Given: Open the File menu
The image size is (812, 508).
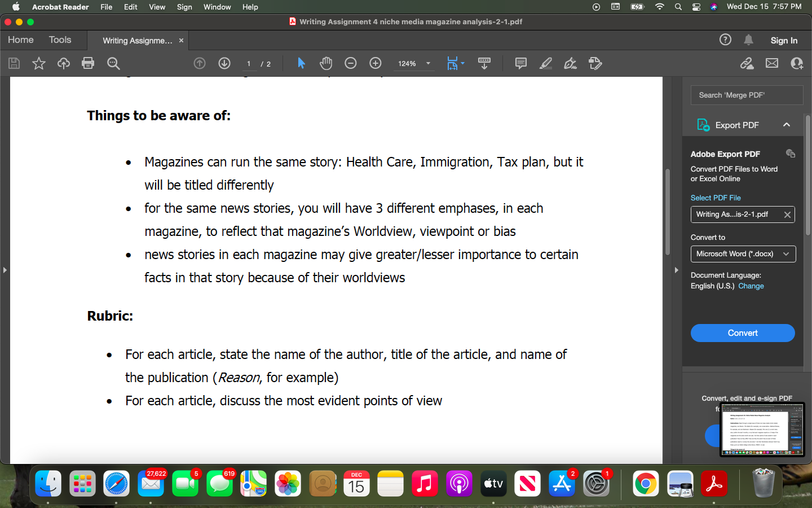Looking at the screenshot, I should pos(106,7).
